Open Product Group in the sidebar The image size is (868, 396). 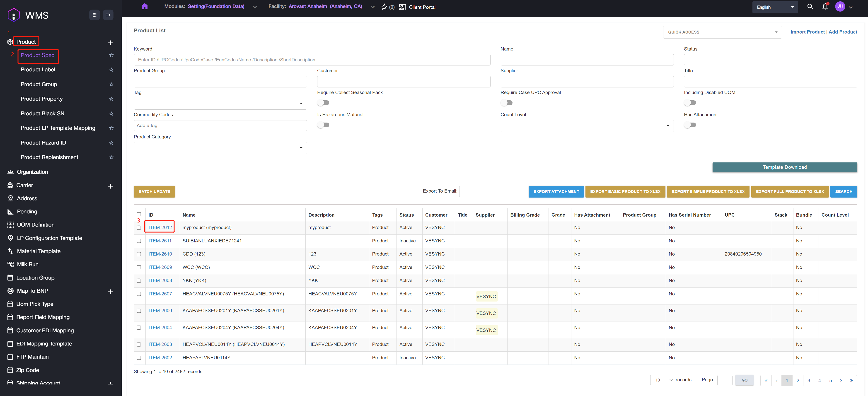[x=39, y=84]
